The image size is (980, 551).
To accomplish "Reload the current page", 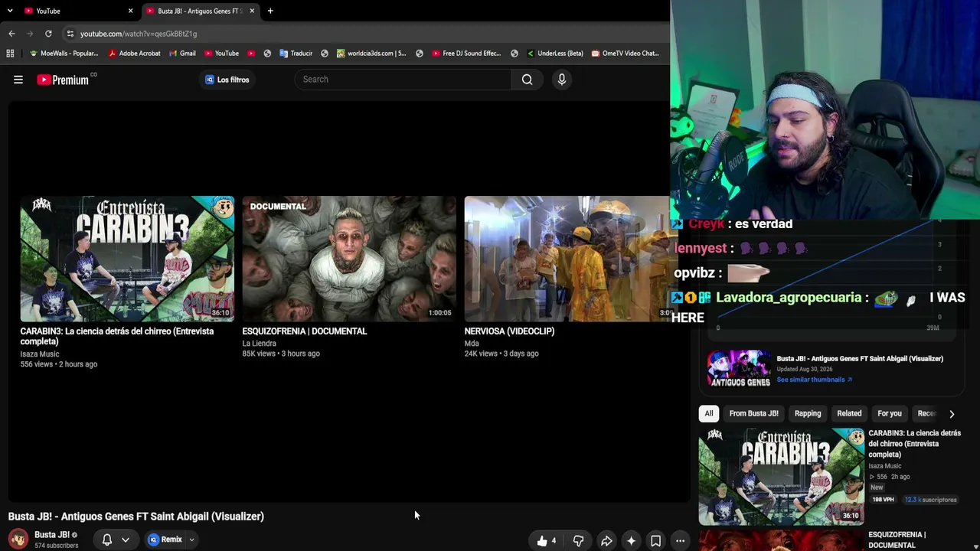I will tap(48, 34).
